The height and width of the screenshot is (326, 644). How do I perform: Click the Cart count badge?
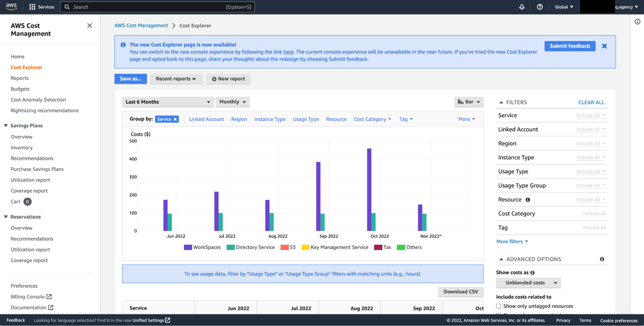[28, 202]
